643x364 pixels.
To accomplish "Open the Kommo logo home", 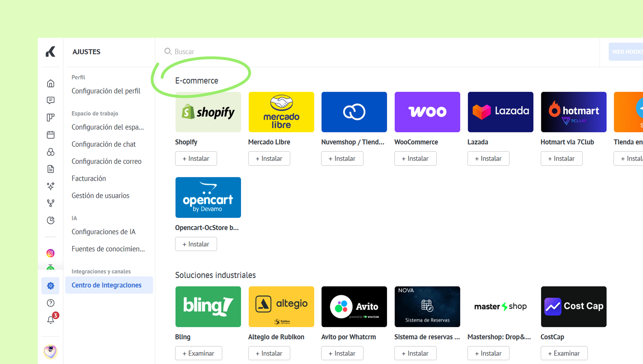I will [51, 52].
